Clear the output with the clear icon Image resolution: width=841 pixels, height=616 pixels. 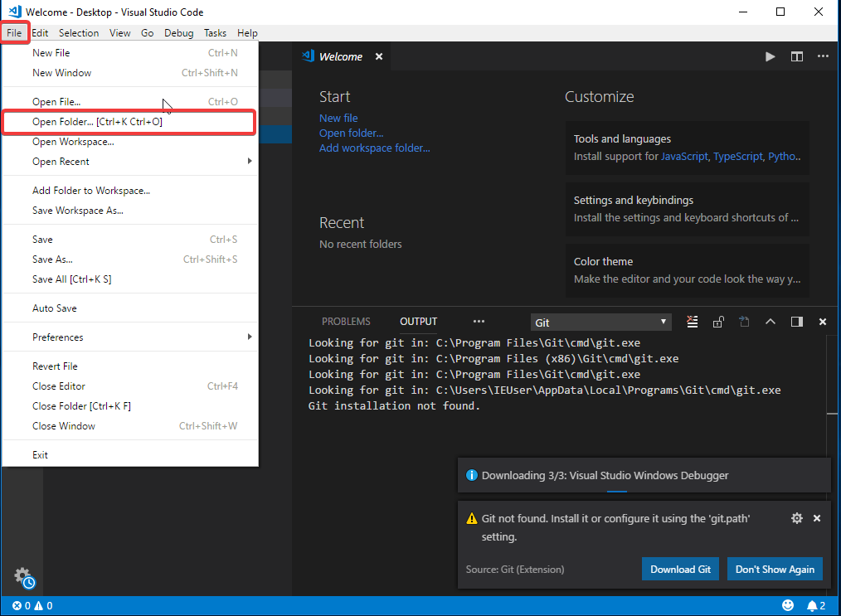[x=692, y=322]
